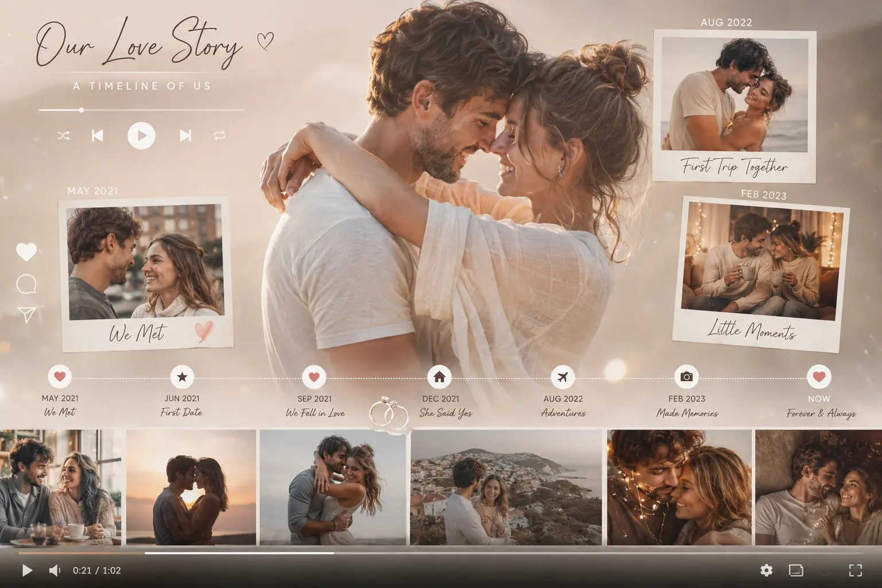
Task: Click the 0:21 / 1:02 time display
Action: coord(96,570)
